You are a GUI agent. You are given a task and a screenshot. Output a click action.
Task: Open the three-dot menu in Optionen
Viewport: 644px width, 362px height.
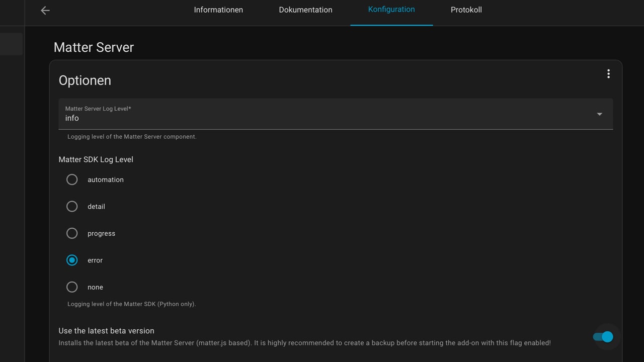608,74
